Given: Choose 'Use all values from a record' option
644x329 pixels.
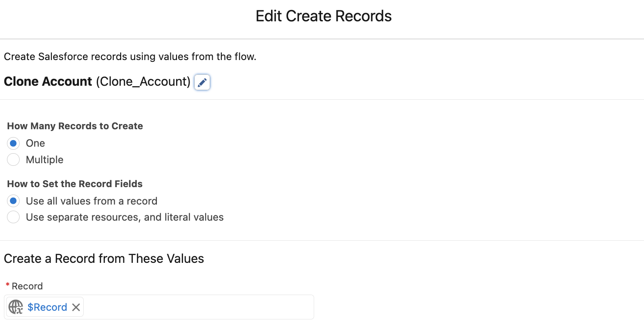Looking at the screenshot, I should click(13, 201).
